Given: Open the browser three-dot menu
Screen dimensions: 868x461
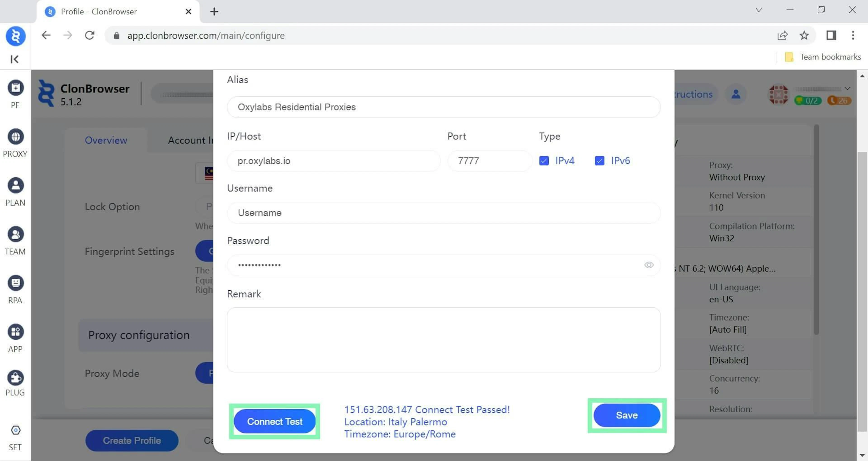Looking at the screenshot, I should click(853, 35).
